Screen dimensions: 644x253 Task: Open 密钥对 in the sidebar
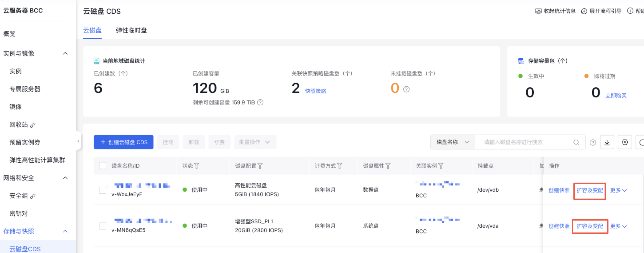18,213
